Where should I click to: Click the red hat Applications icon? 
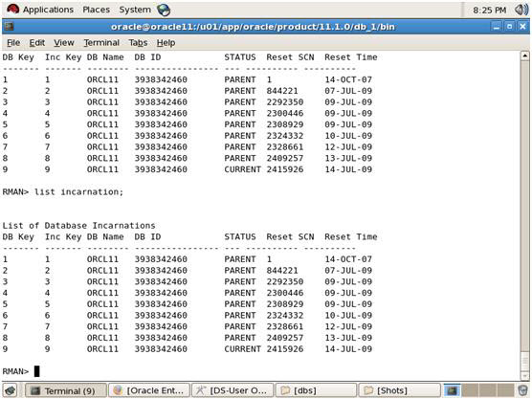(x=12, y=10)
